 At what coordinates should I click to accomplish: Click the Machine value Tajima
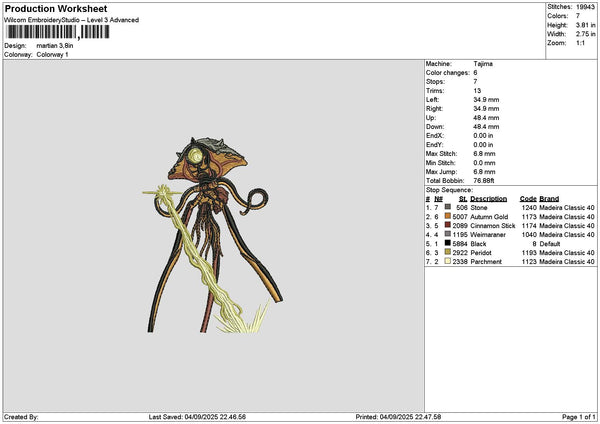coord(483,64)
